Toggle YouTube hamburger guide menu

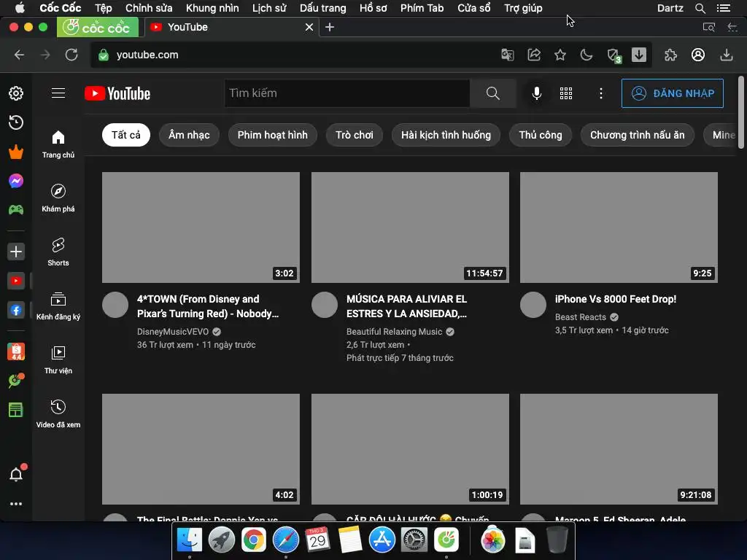click(x=58, y=93)
